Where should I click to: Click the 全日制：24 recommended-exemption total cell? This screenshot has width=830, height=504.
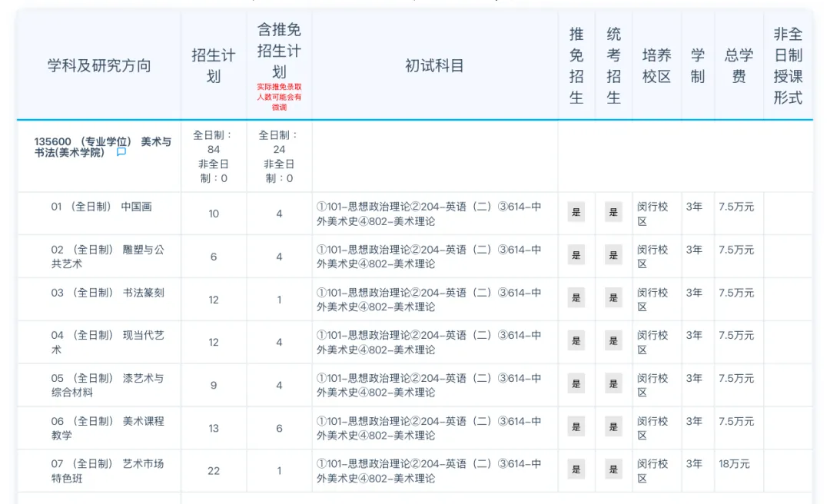point(279,157)
